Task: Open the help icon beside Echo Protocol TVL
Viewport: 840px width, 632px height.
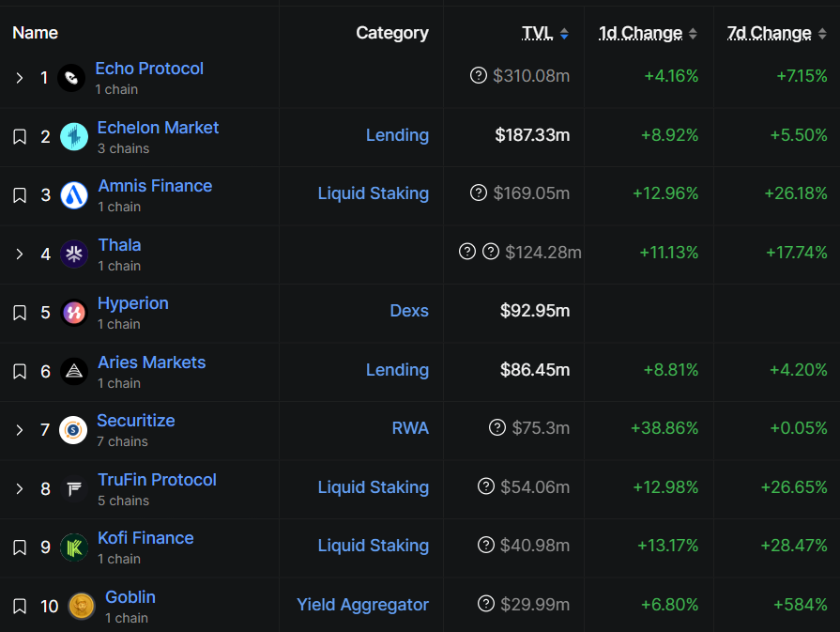Action: pos(479,75)
